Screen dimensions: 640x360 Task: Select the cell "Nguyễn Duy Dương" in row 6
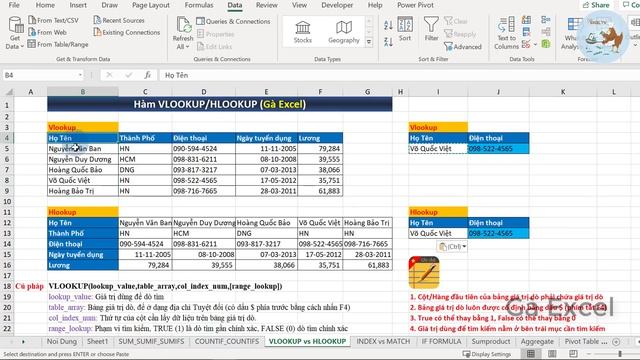tap(83, 159)
